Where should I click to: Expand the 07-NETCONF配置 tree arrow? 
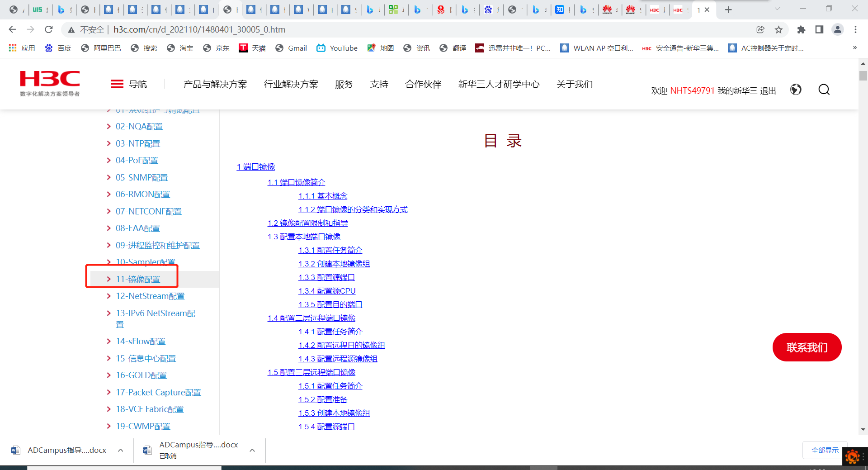(x=108, y=211)
